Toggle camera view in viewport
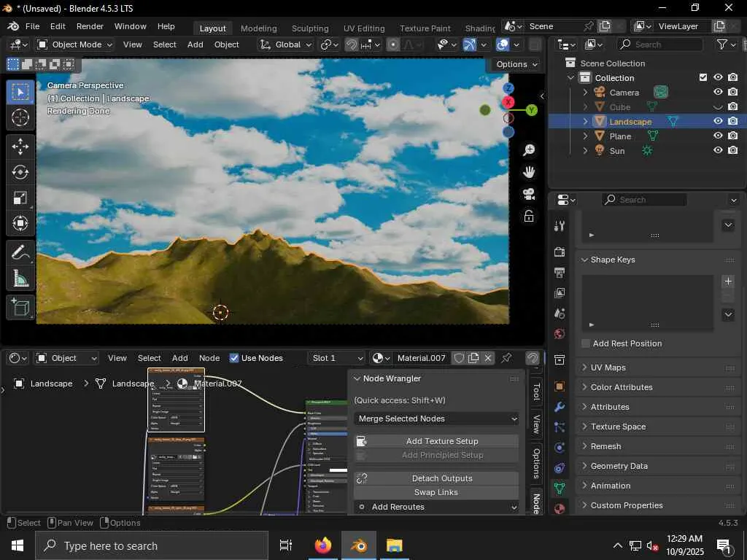Screen dimensions: 747x560 point(529,194)
